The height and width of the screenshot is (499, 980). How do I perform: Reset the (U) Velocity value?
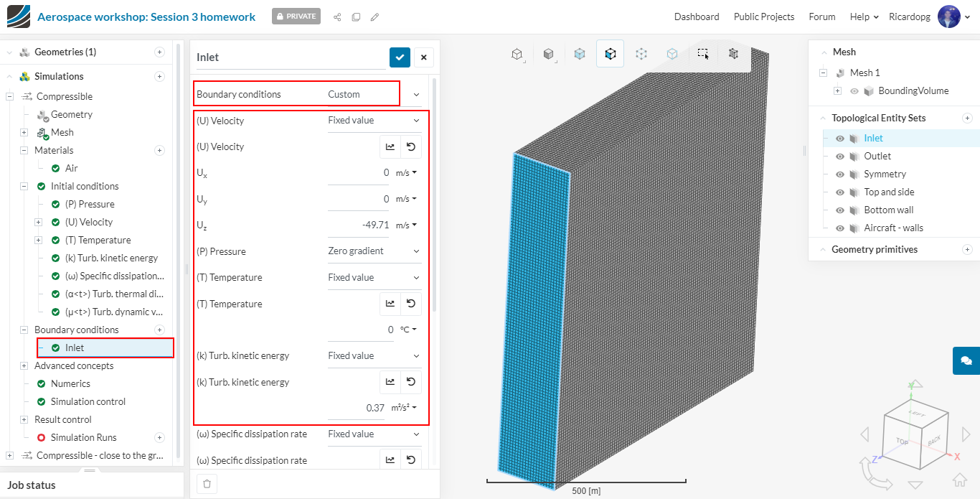click(411, 146)
